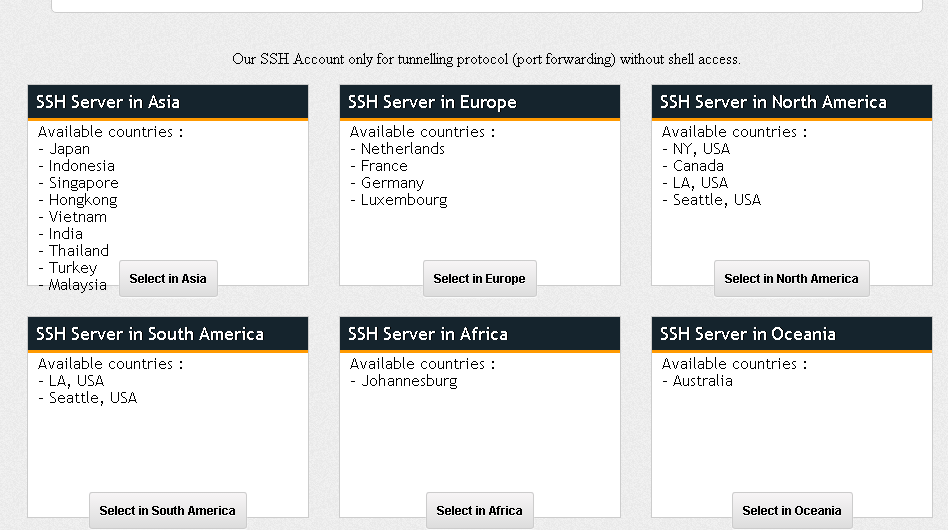Click LA, USA in South America list
948x530 pixels.
[x=76, y=381]
